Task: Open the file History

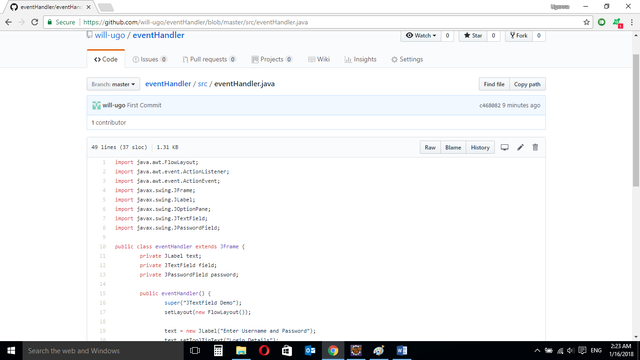Action: (480, 147)
